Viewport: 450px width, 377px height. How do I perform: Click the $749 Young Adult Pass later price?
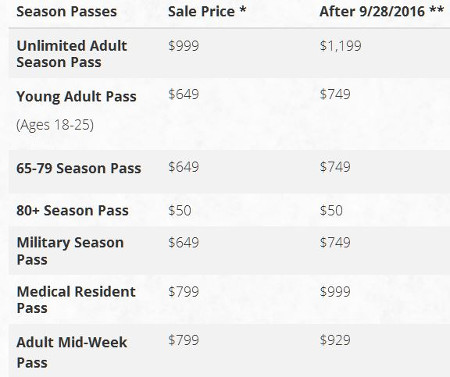(335, 94)
